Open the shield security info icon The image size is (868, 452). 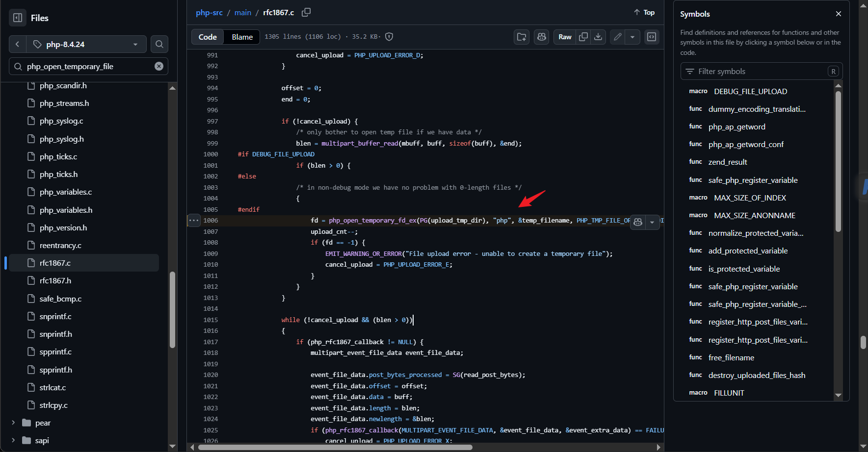click(x=389, y=37)
